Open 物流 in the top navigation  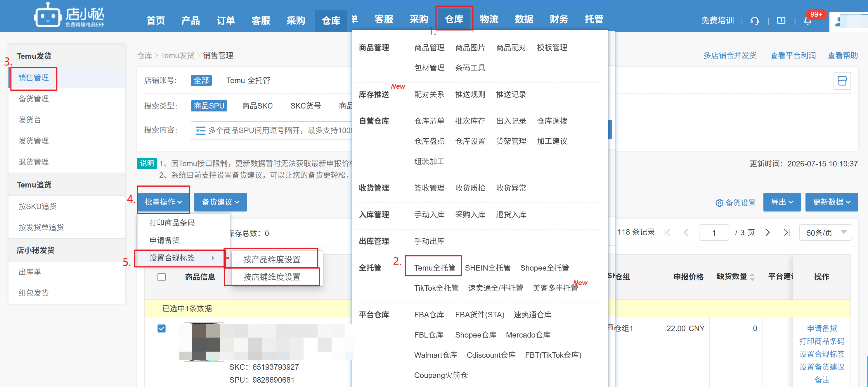[489, 19]
